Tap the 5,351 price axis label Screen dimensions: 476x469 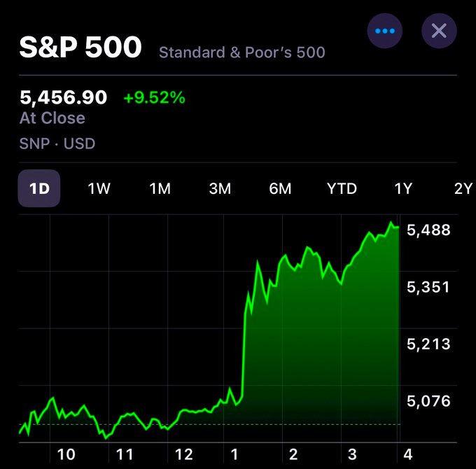tap(428, 287)
